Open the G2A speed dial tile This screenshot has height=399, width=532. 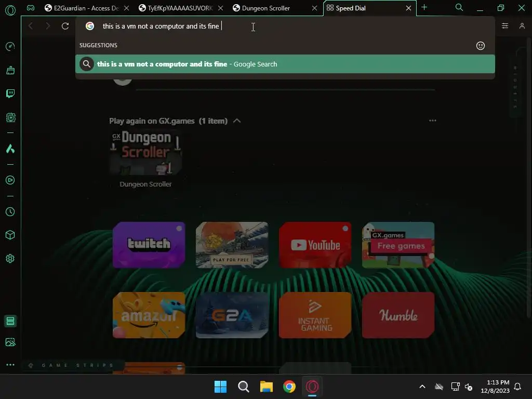tap(232, 315)
